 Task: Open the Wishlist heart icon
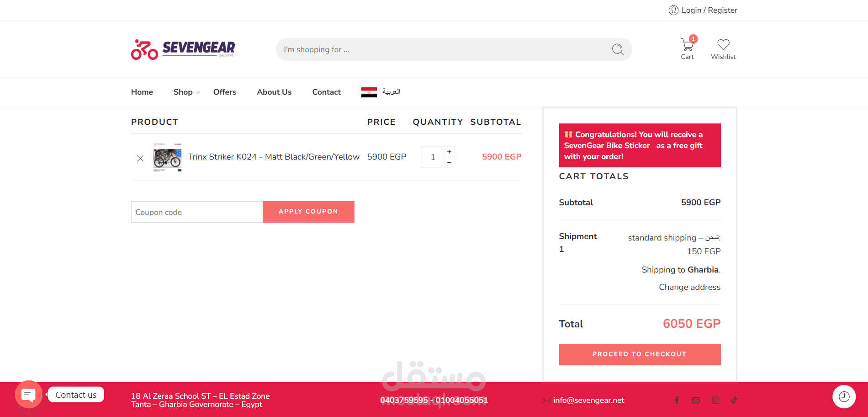pyautogui.click(x=723, y=45)
